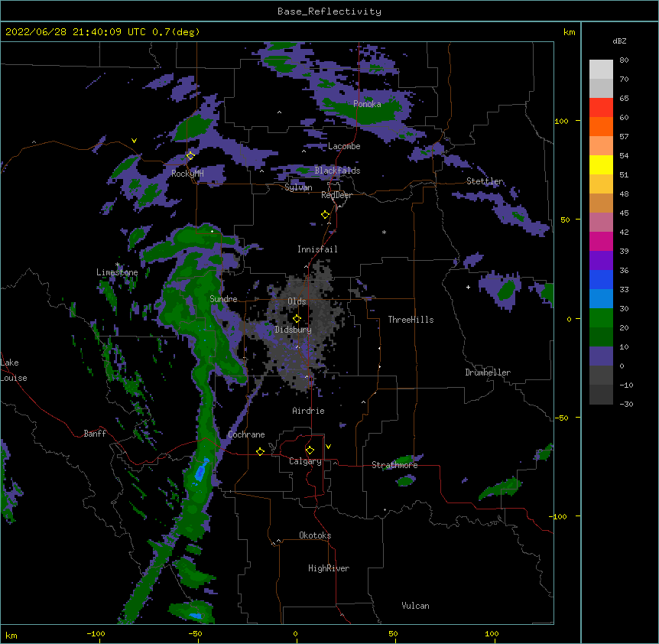This screenshot has height=644, width=659.
Task: Click the Olds label
Action: pos(297,301)
